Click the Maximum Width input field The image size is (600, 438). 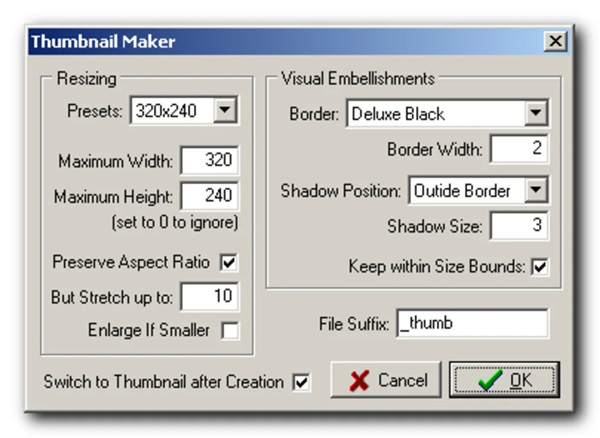coord(210,161)
